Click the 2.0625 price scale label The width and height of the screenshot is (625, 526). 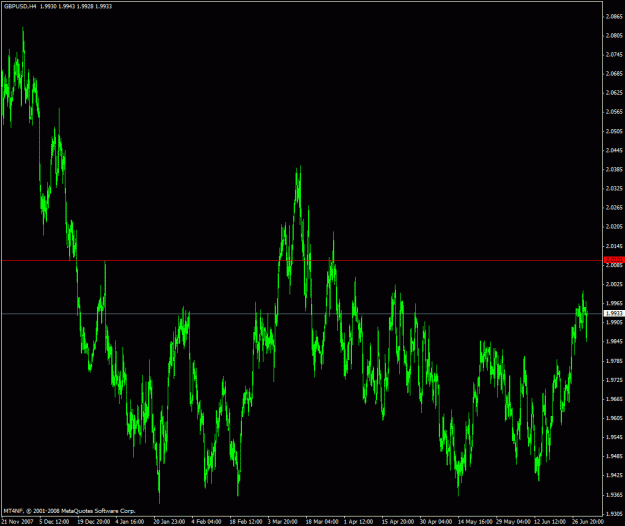click(x=614, y=93)
